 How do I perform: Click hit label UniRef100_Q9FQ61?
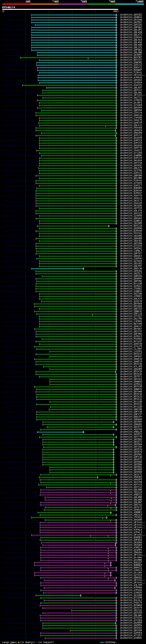coord(131,50)
